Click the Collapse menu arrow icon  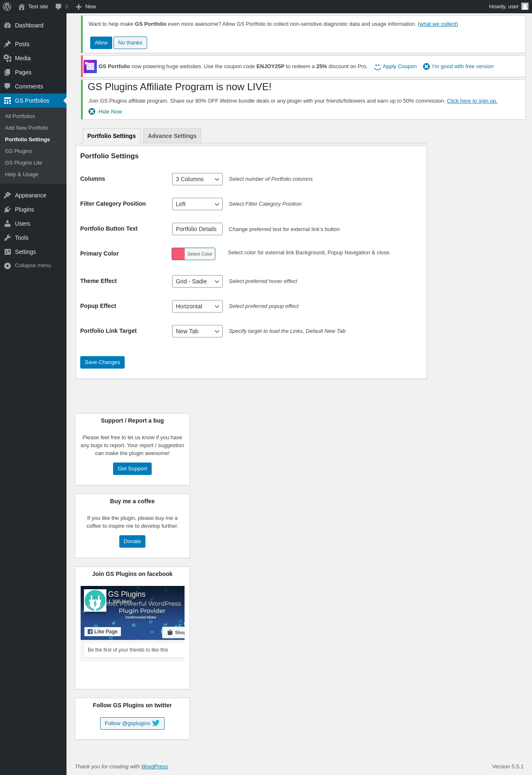click(x=7, y=266)
